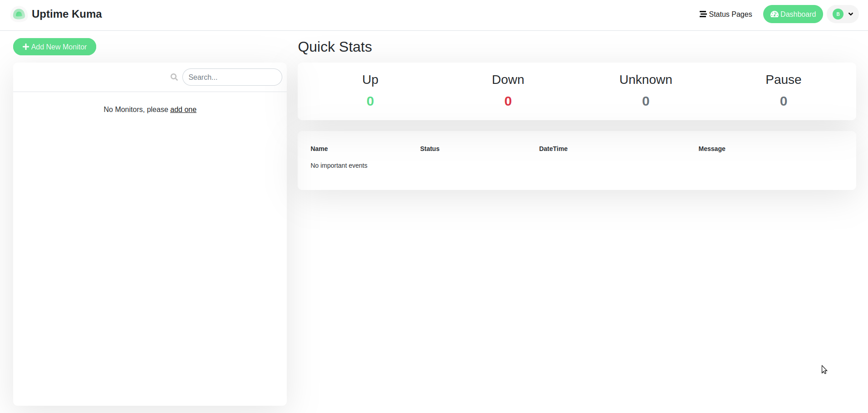Select the Unknown stat label
The height and width of the screenshot is (413, 868).
(x=645, y=80)
